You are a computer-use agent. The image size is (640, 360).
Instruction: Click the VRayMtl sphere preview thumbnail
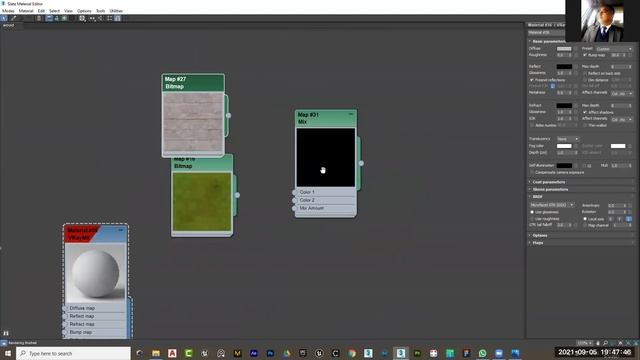(x=96, y=273)
